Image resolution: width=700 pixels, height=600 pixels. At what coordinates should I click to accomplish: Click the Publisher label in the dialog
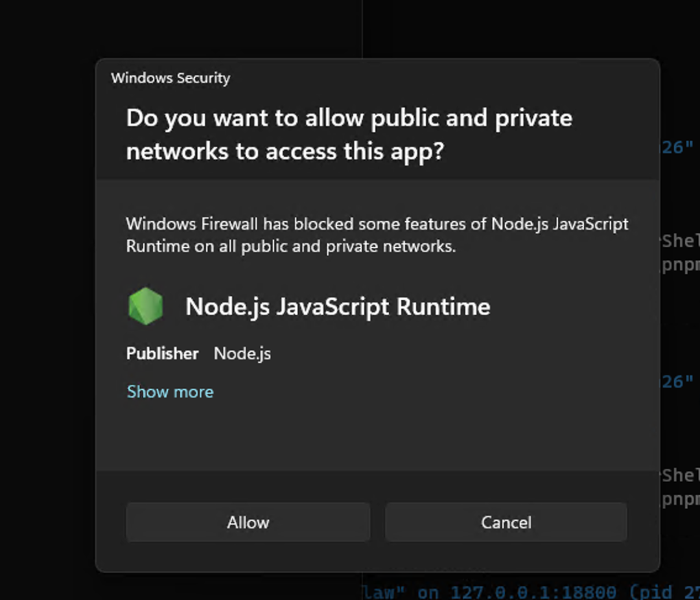click(161, 354)
